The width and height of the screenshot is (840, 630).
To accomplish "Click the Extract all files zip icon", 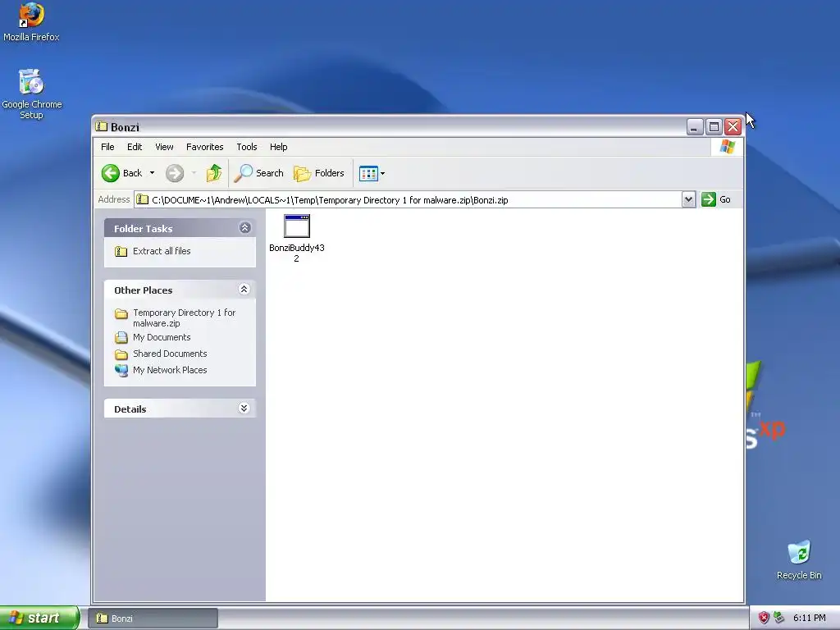I will (121, 251).
